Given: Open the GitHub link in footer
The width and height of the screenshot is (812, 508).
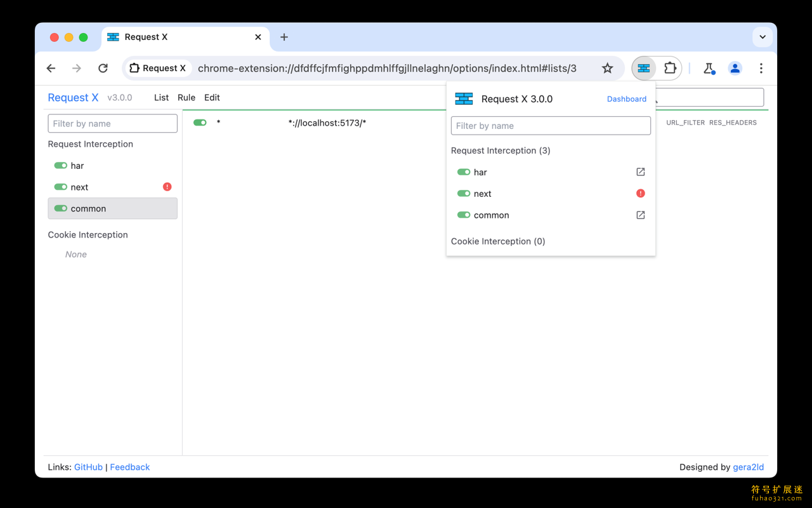Looking at the screenshot, I should pos(88,467).
